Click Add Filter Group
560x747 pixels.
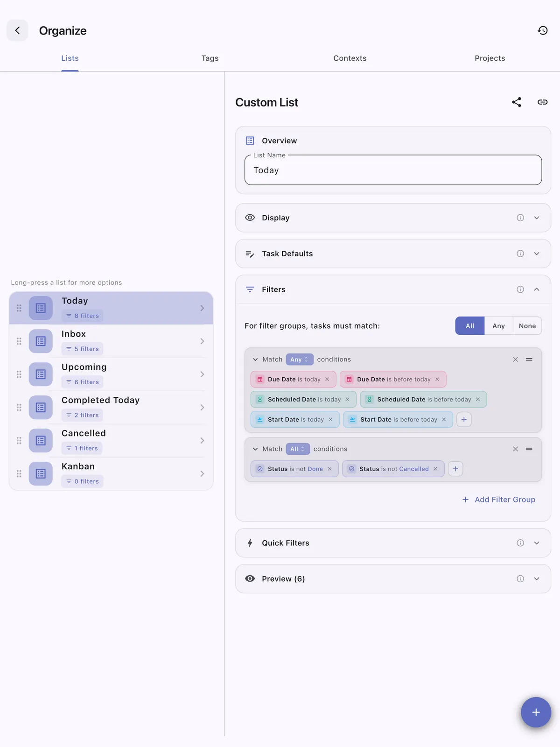pyautogui.click(x=498, y=500)
